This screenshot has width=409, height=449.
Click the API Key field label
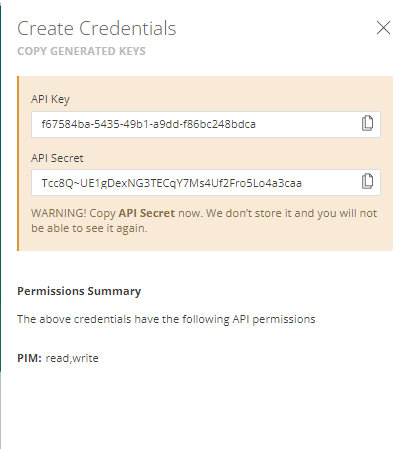pos(50,99)
